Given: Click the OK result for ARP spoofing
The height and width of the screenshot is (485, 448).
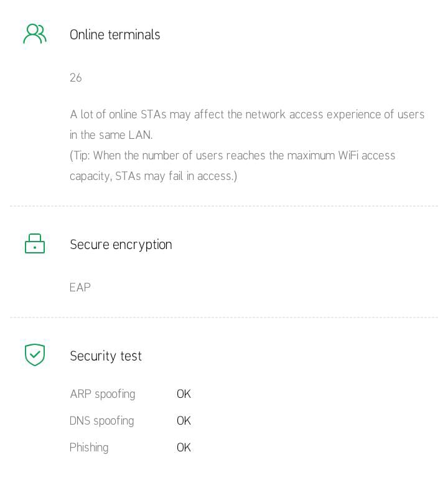Looking at the screenshot, I should pyautogui.click(x=184, y=394).
